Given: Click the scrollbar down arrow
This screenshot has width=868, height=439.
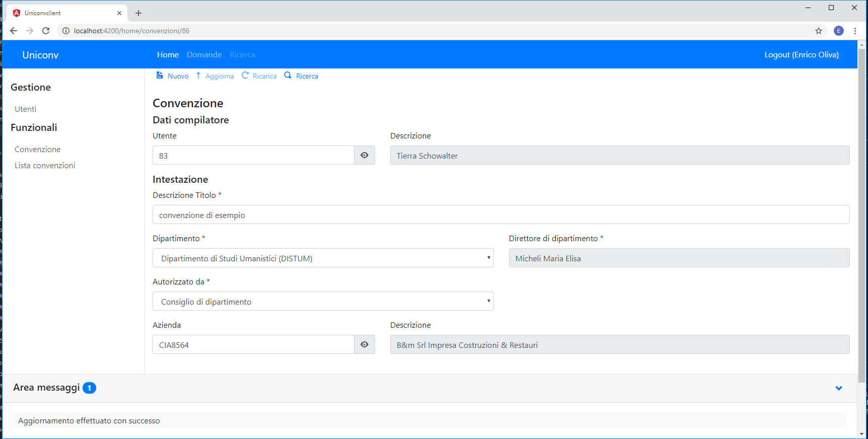Looking at the screenshot, I should coord(862,434).
